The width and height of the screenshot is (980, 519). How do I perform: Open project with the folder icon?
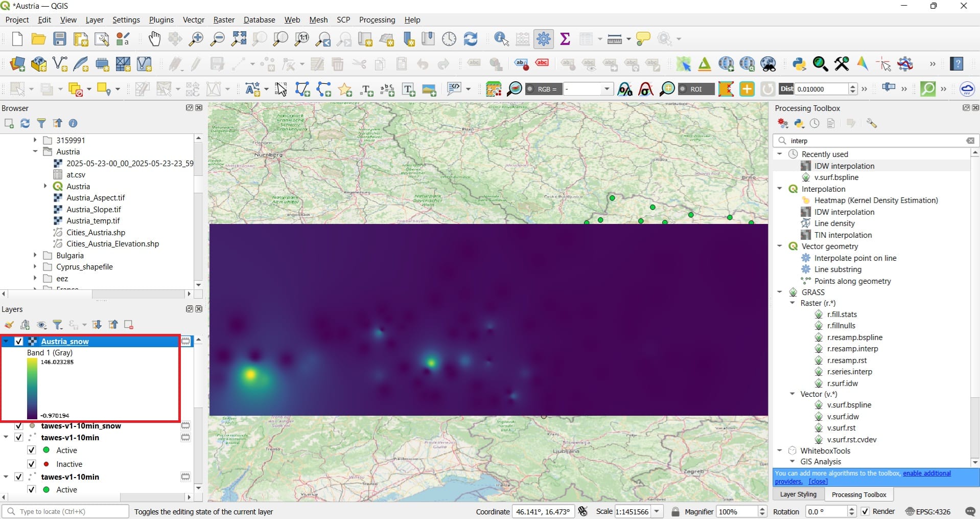(38, 39)
